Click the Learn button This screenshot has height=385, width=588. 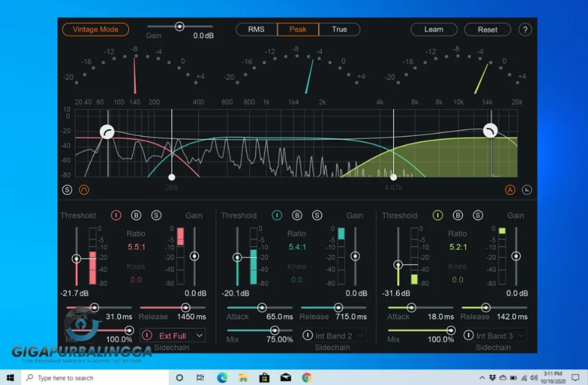(x=434, y=29)
